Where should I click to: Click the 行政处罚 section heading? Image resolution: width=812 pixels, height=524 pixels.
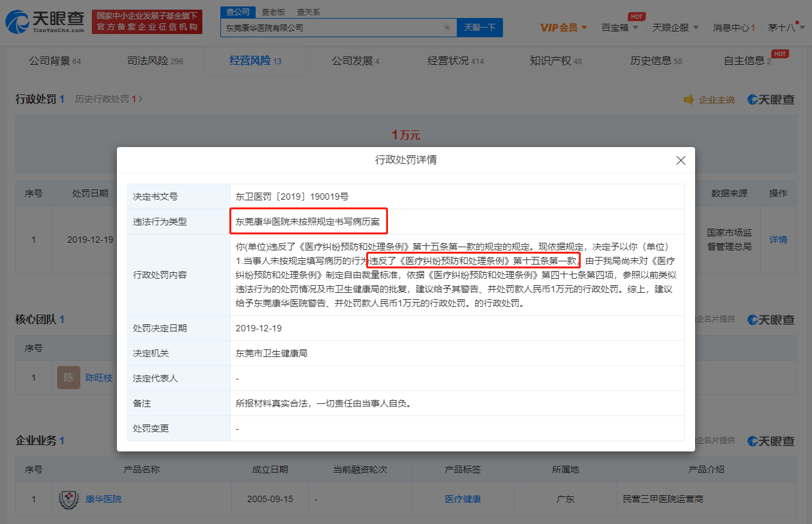36,99
